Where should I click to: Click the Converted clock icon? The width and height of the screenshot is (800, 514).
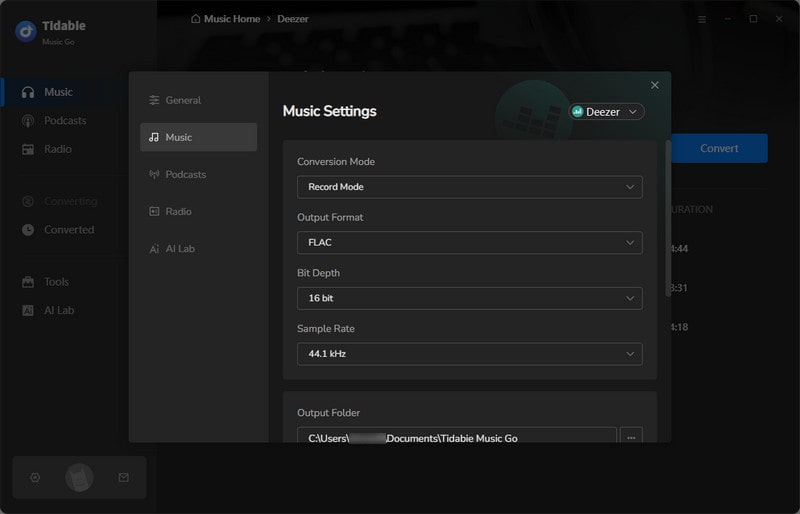[x=28, y=230]
